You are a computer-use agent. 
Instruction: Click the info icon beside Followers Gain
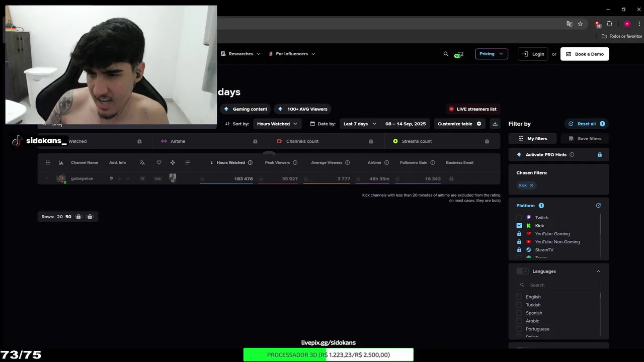pos(433,162)
